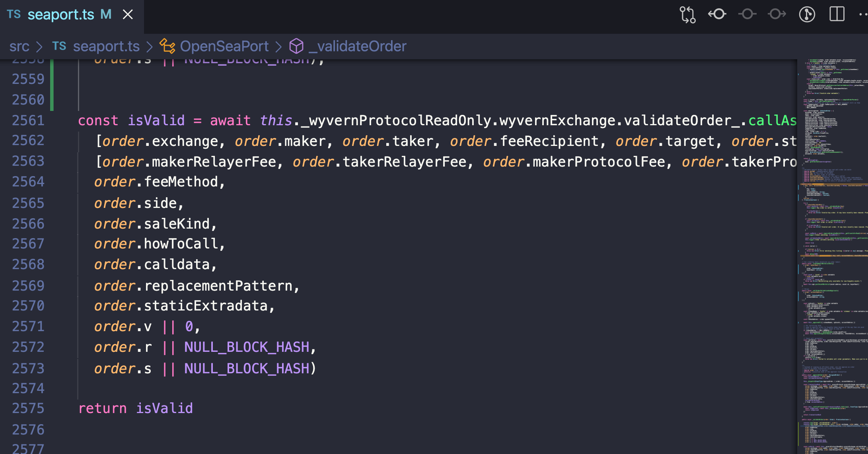Viewport: 868px width, 454px height.
Task: Click the green change bar near line 2559
Action: click(51, 80)
